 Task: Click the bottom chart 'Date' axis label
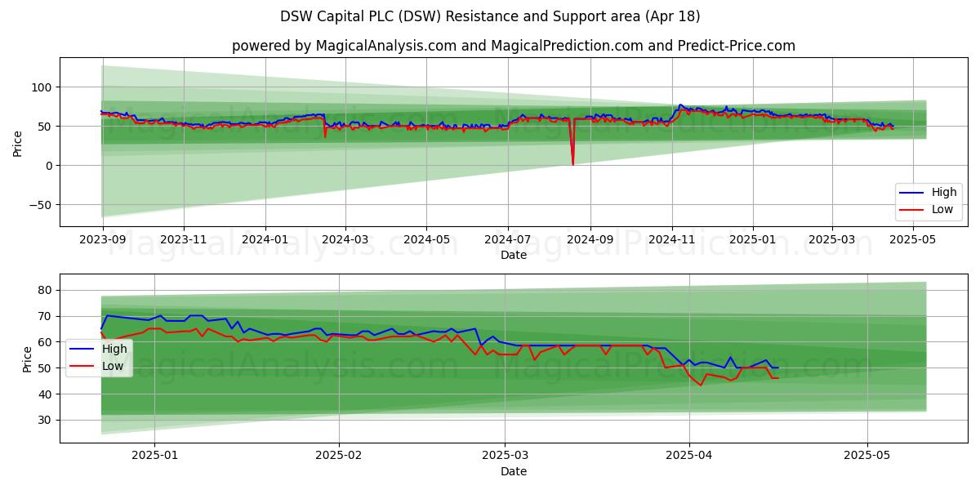[x=514, y=471]
